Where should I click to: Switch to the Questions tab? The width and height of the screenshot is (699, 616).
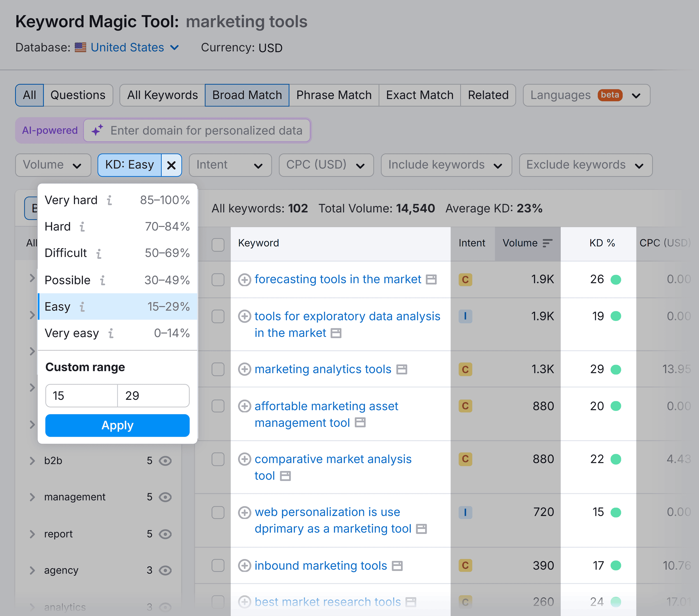point(78,95)
